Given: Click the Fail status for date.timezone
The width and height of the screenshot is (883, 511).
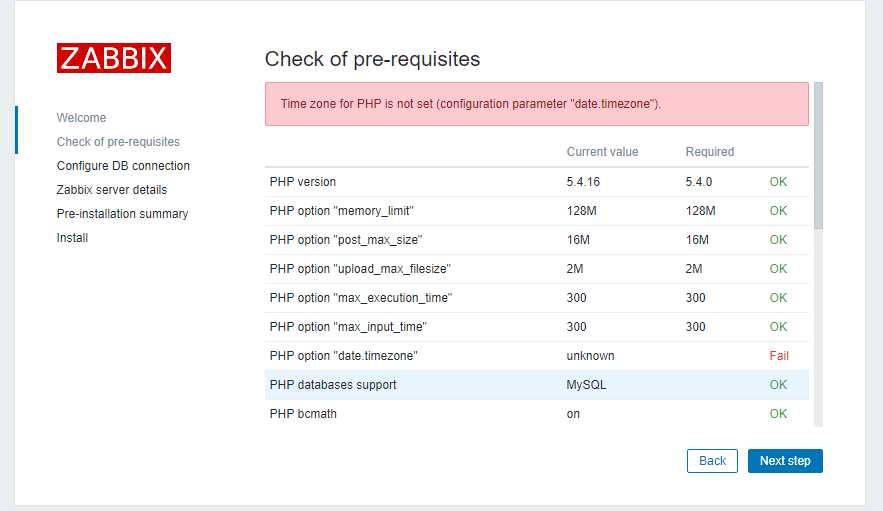Looking at the screenshot, I should click(x=779, y=356).
